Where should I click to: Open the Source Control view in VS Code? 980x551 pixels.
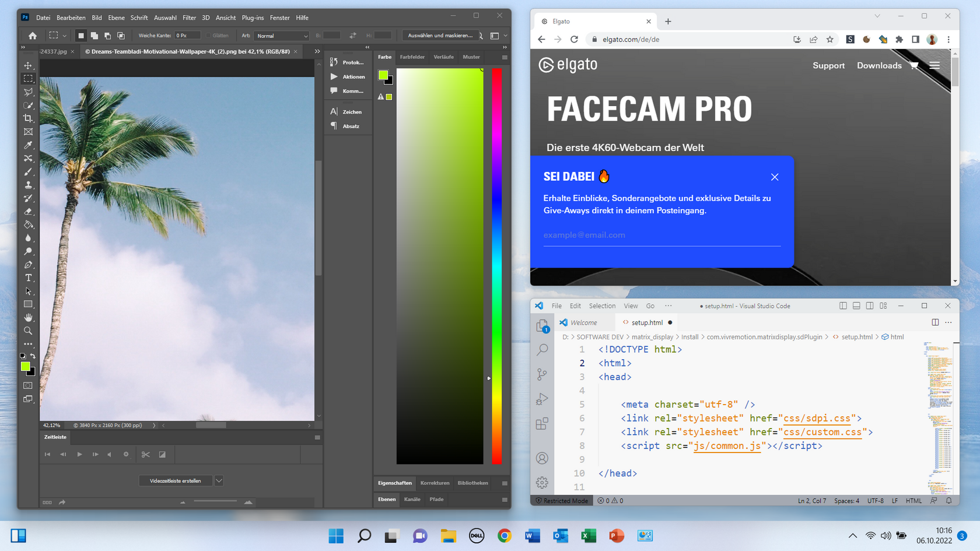[x=542, y=374]
